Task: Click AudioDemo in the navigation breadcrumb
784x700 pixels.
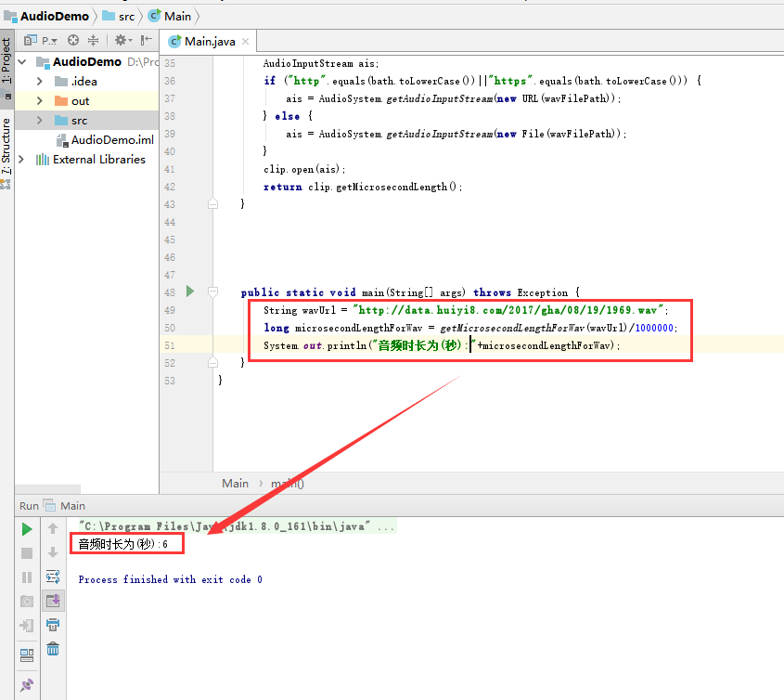Action: point(54,16)
